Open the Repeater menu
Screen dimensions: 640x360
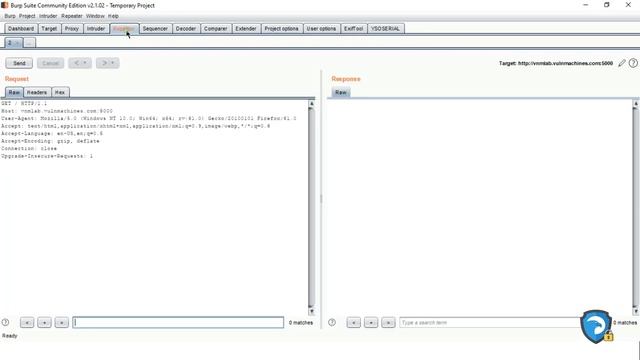pos(72,16)
